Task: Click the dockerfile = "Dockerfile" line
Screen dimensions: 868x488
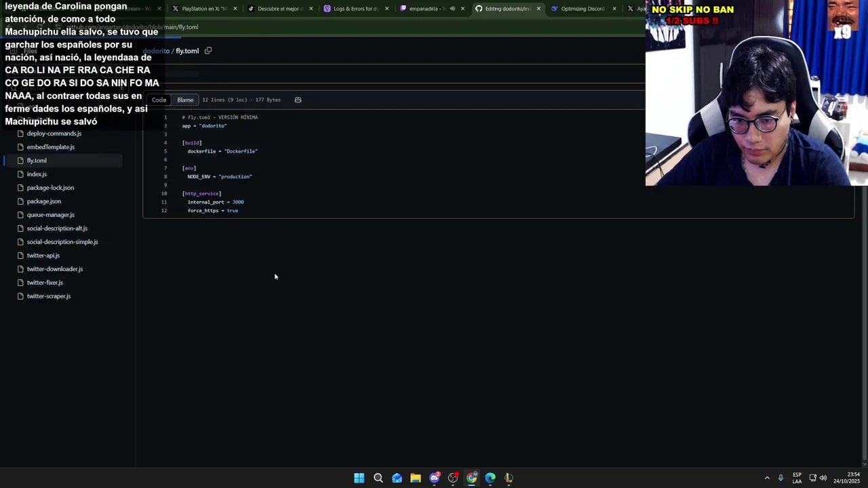Action: tap(222, 151)
